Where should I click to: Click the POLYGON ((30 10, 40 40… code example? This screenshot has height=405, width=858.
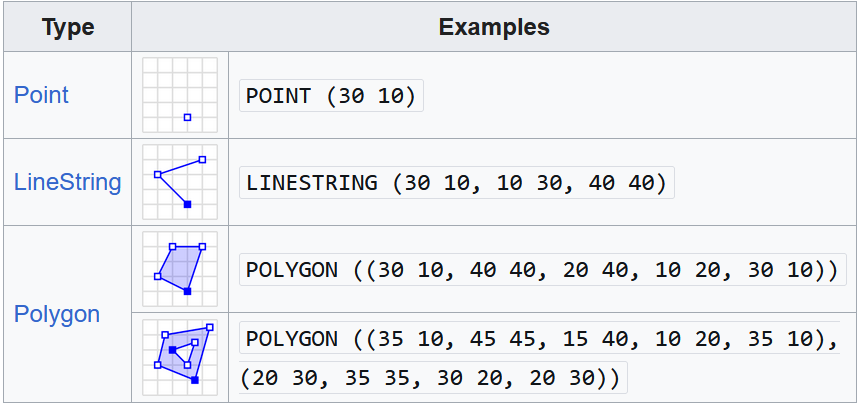click(x=540, y=270)
